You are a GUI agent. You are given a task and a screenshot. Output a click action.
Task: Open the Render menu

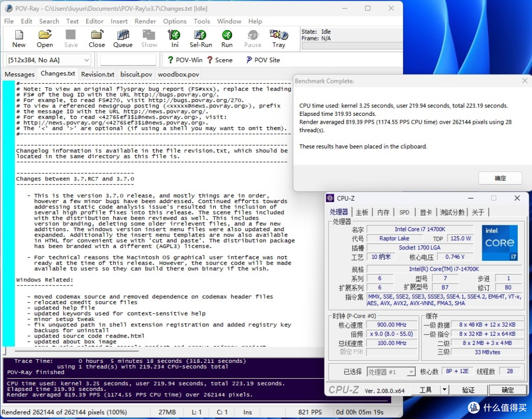click(145, 21)
